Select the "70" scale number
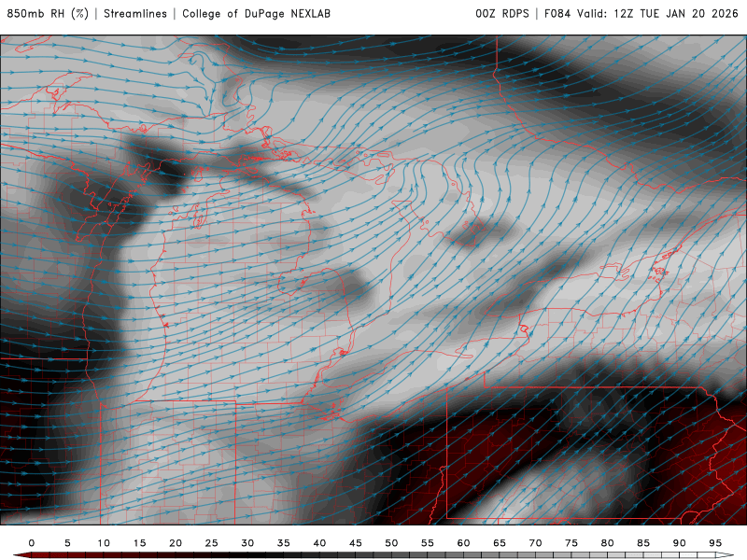 pos(535,543)
